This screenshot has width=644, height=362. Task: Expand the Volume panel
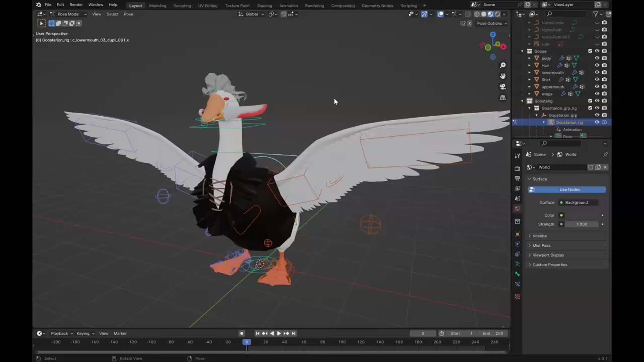(x=539, y=236)
